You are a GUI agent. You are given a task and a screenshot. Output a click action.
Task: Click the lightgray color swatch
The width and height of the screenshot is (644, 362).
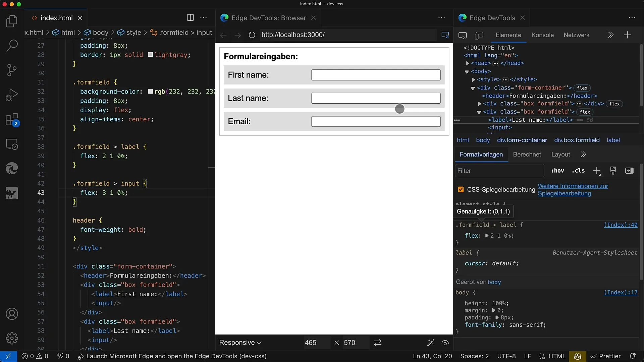click(x=150, y=55)
